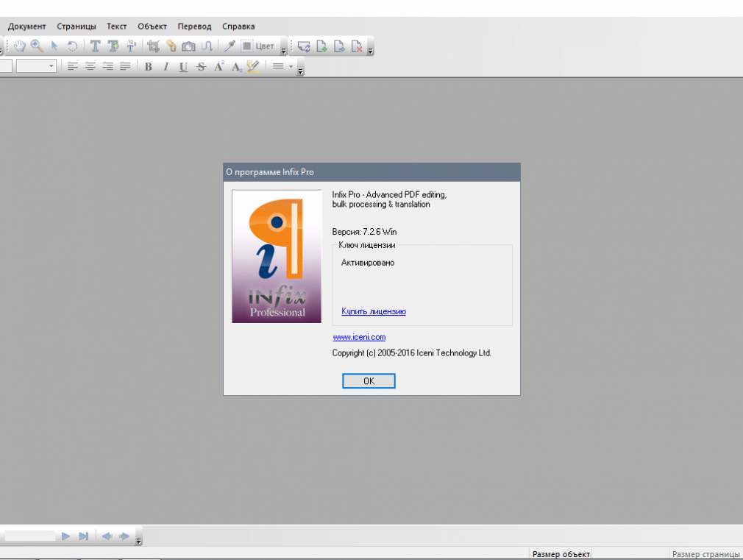Go to the next page

coord(66,536)
